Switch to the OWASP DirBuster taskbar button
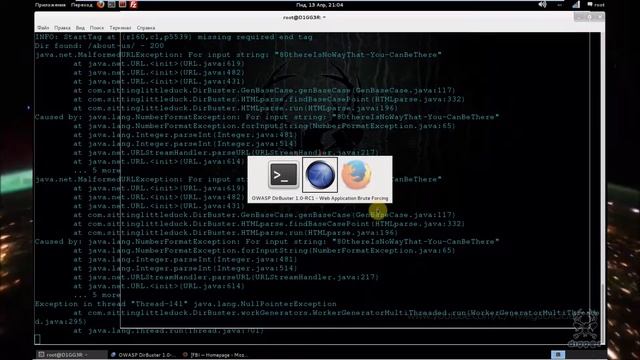Viewport: 640px width, 360px height. (x=143, y=355)
